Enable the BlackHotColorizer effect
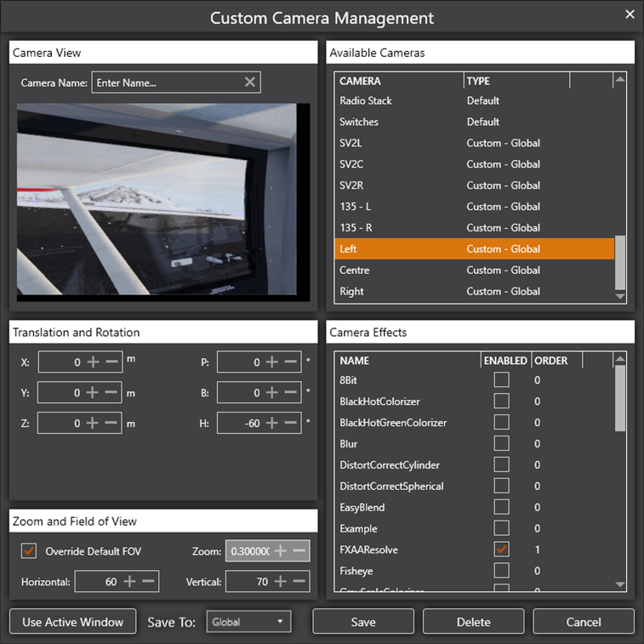644x644 pixels. tap(501, 401)
